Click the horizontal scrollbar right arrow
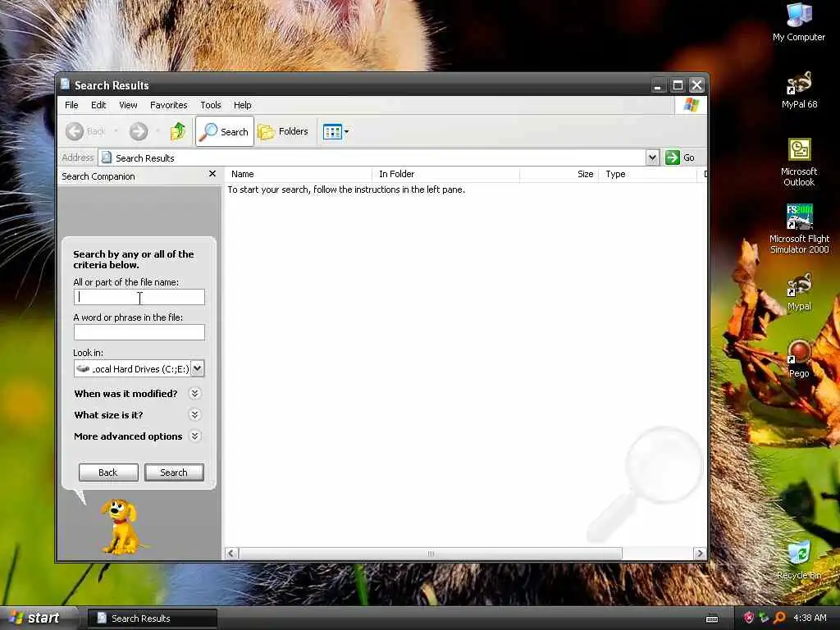840x630 pixels. [x=700, y=554]
